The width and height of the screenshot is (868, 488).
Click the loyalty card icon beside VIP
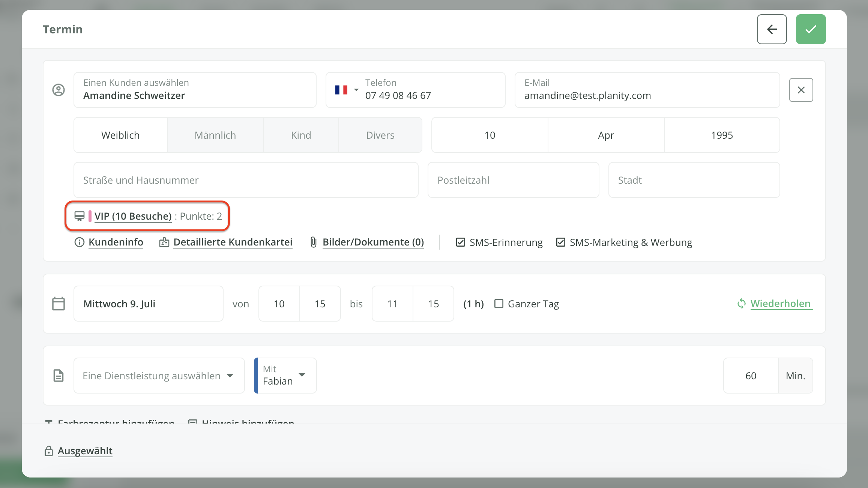click(x=80, y=216)
